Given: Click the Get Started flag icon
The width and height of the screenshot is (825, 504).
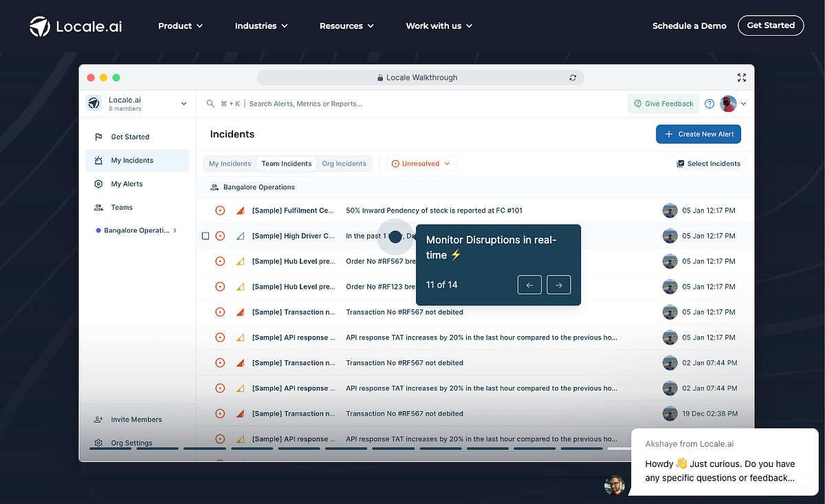Looking at the screenshot, I should 98,137.
